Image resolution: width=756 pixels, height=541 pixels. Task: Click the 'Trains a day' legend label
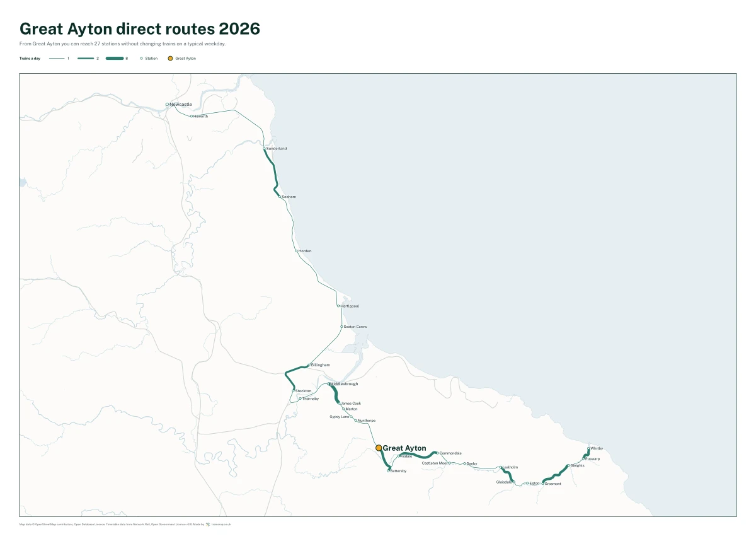coord(29,59)
